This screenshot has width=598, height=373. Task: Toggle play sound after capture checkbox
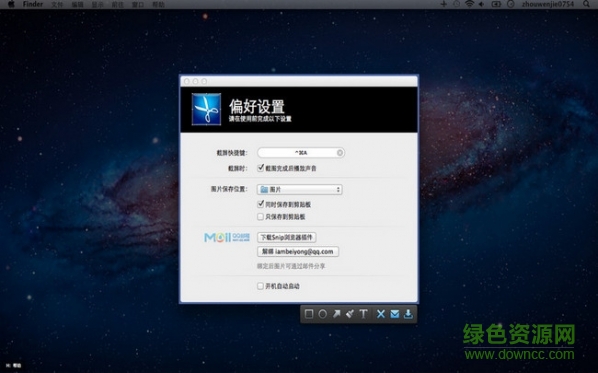tap(260, 168)
